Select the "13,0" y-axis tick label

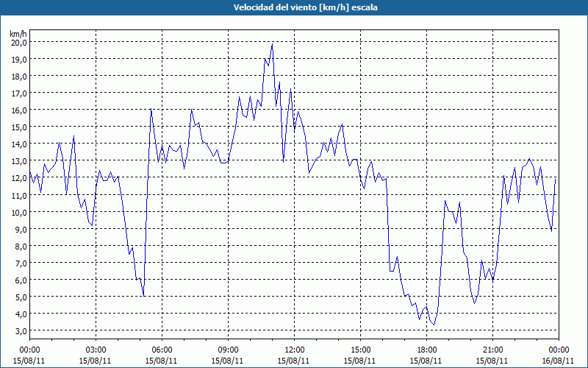tap(18, 160)
